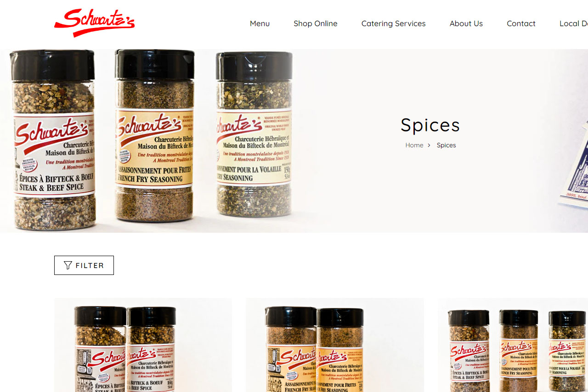Open the Menu navigation item
588x392 pixels.
(x=260, y=23)
